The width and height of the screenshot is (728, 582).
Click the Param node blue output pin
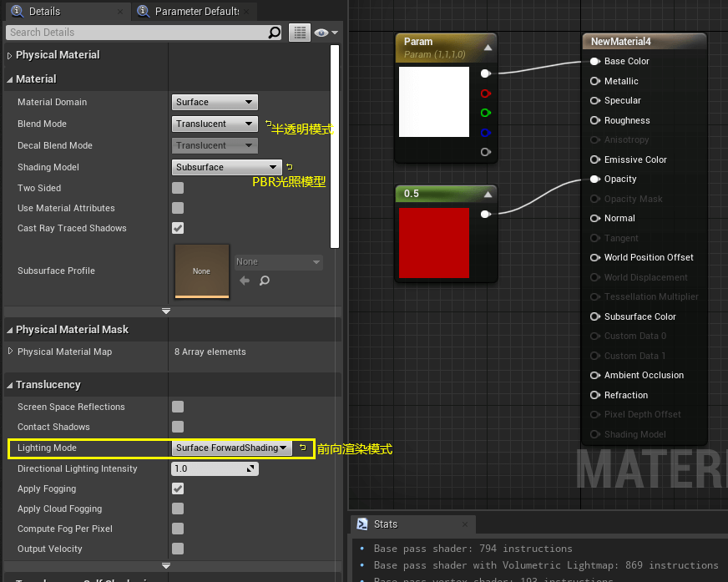coord(486,133)
